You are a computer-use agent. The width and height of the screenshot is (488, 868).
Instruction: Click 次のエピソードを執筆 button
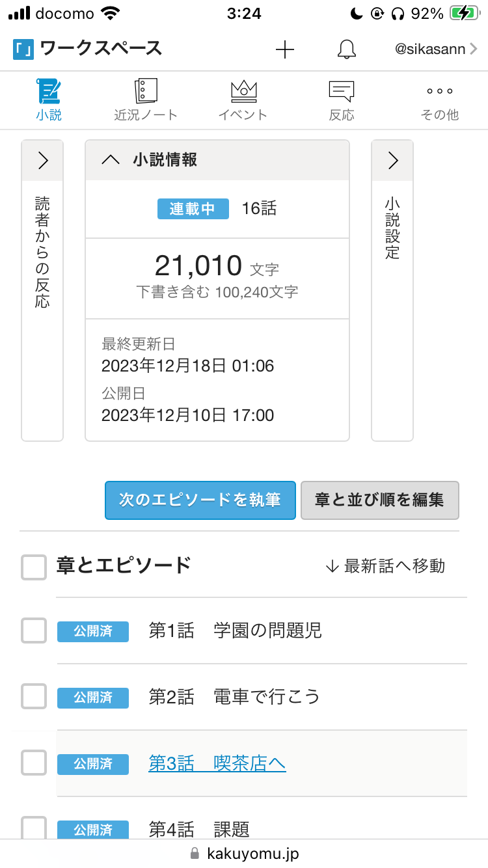(200, 500)
